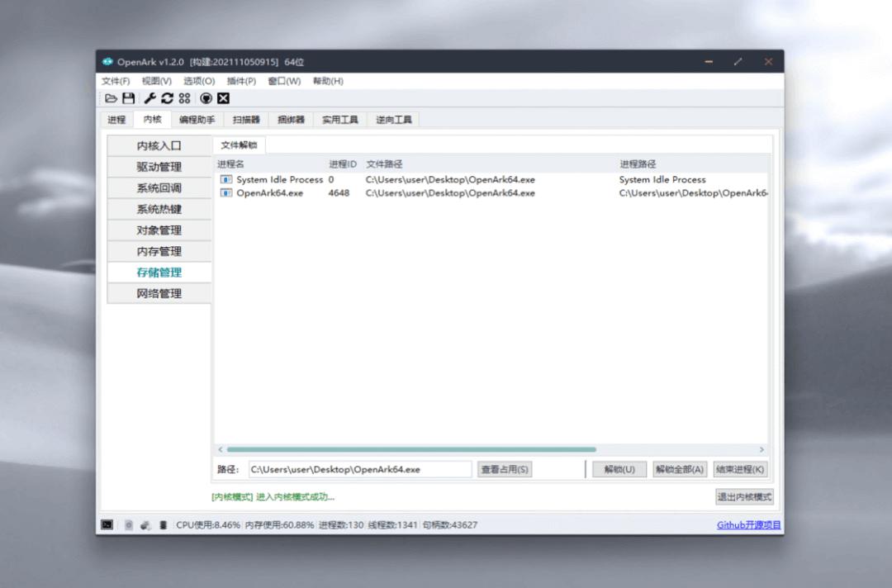
Task: Click the scrollbar left arrow
Action: [221, 449]
